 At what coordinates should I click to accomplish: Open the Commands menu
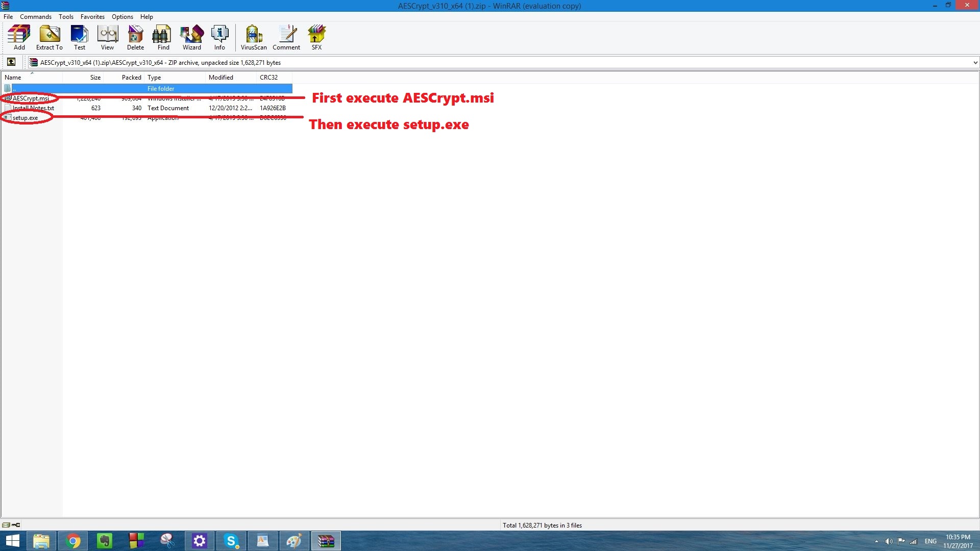(36, 16)
